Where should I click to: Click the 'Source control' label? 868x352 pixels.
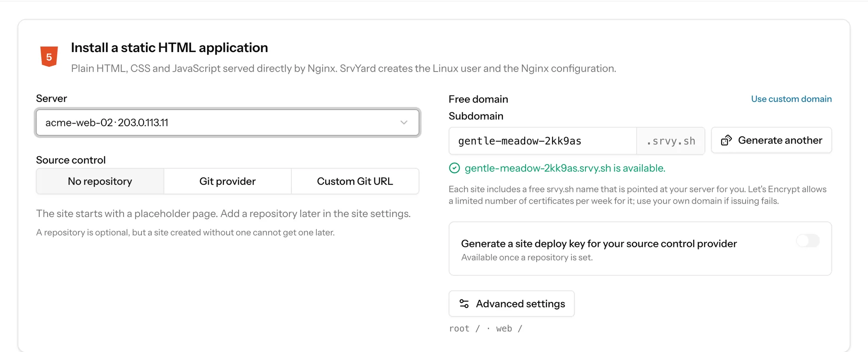pos(71,160)
